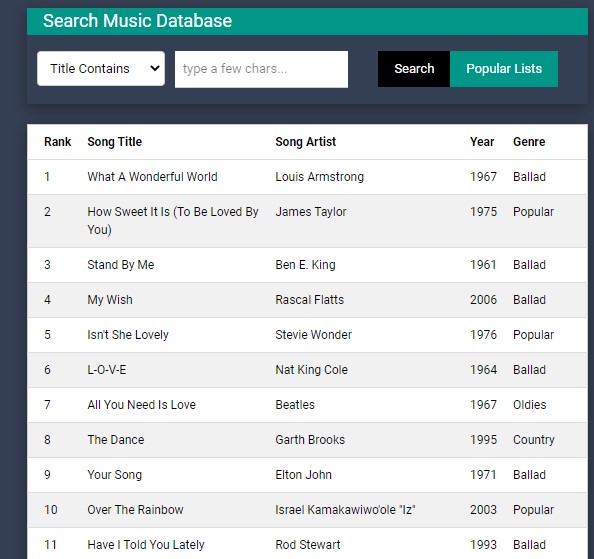Click the Genre column header
This screenshot has width=594, height=559.
click(529, 142)
